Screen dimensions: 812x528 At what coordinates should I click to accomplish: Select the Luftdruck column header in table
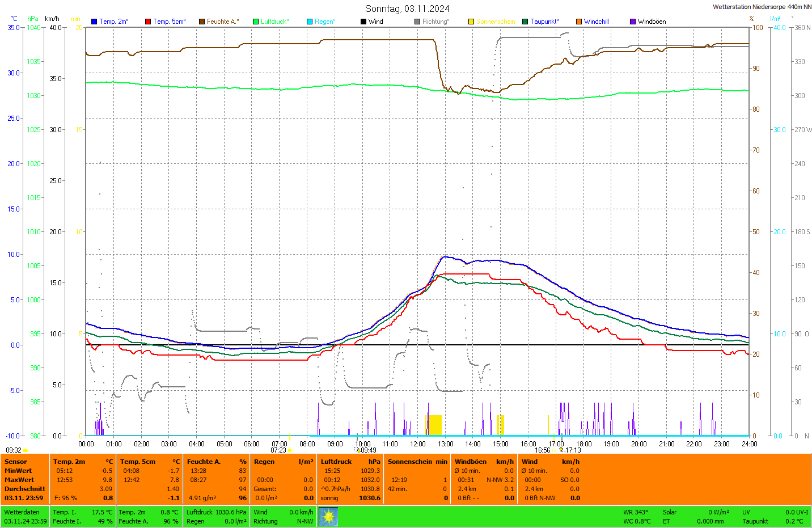336,462
